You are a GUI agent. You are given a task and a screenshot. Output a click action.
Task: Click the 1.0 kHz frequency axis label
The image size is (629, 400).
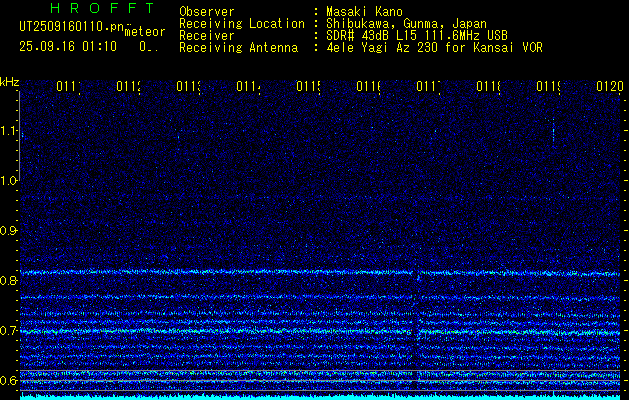pos(9,181)
